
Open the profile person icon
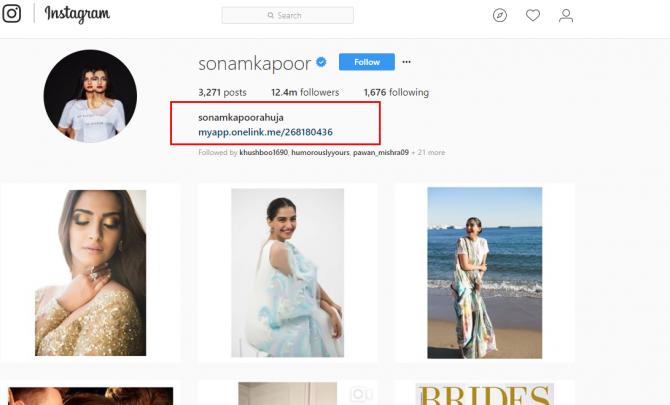point(566,16)
